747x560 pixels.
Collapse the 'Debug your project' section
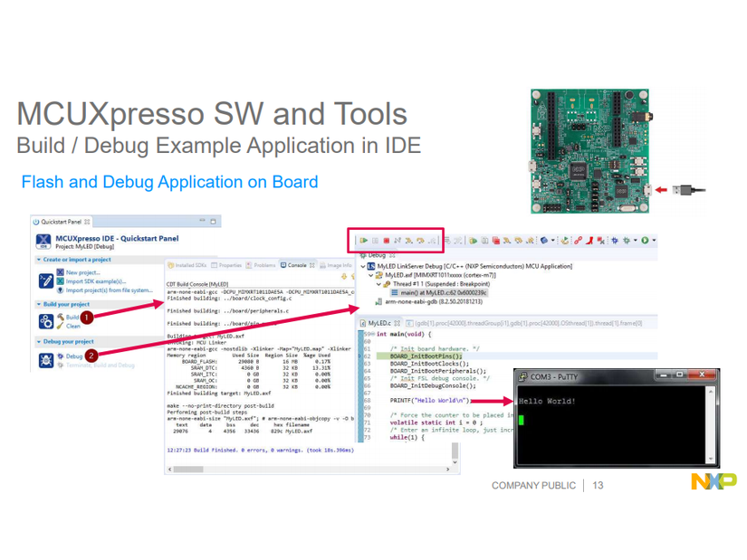[x=39, y=341]
